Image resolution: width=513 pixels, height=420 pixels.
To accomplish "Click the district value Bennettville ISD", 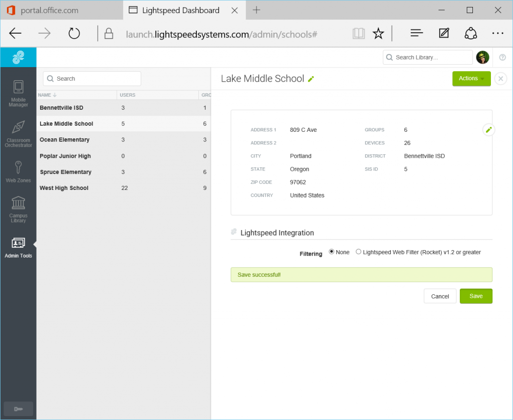I will point(424,156).
